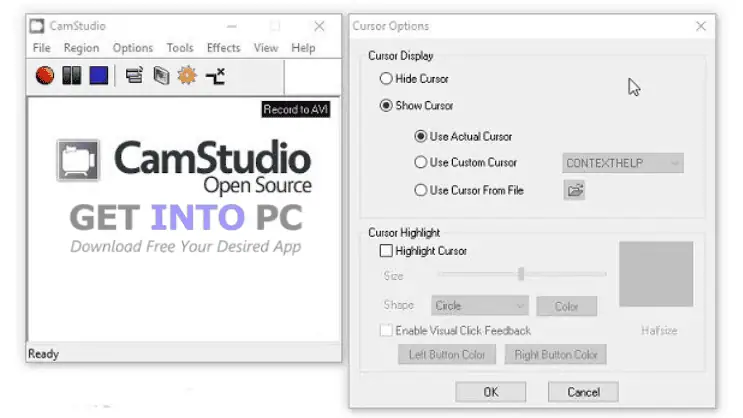Viewport: 743px width, 418px height.
Task: Open the Help menu
Action: tap(303, 48)
